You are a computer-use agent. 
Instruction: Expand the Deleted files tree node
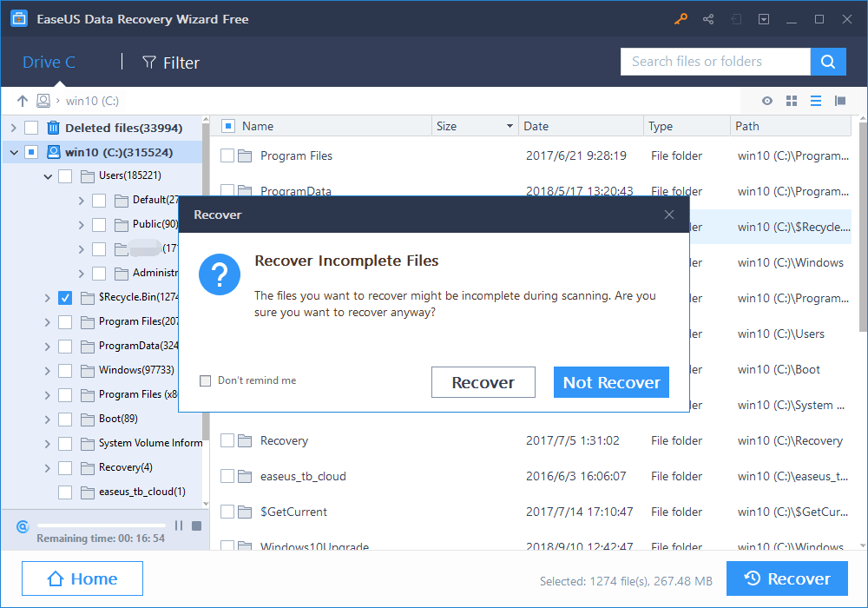(x=13, y=128)
